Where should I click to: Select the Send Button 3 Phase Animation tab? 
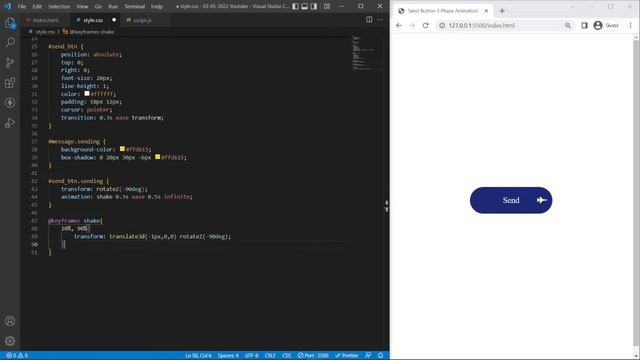pos(443,11)
